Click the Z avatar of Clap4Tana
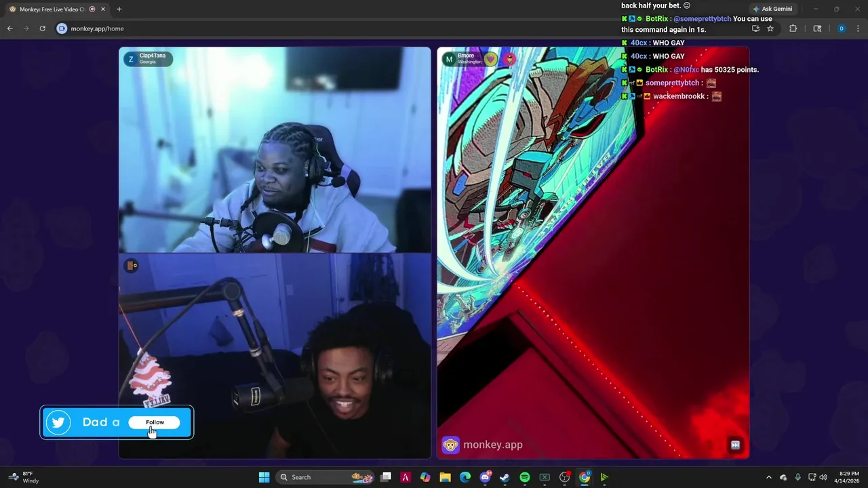868x488 pixels. 131,59
